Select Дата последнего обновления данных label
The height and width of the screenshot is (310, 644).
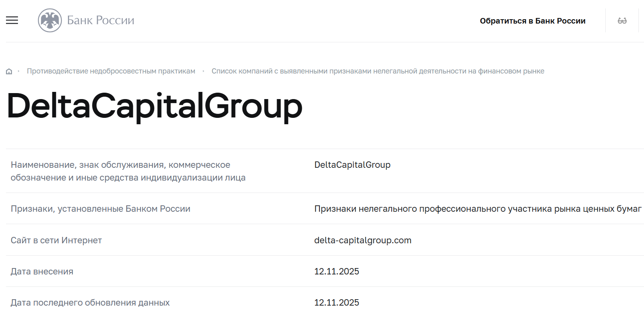click(x=90, y=302)
